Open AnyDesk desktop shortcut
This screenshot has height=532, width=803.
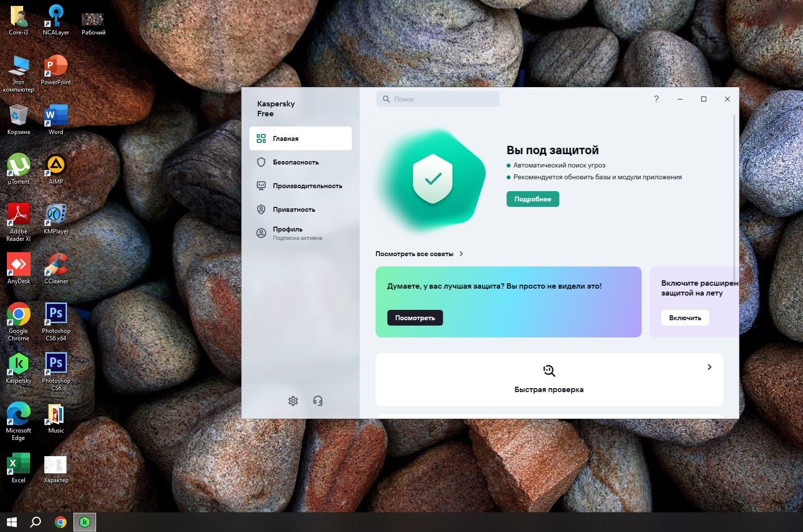[x=19, y=269]
